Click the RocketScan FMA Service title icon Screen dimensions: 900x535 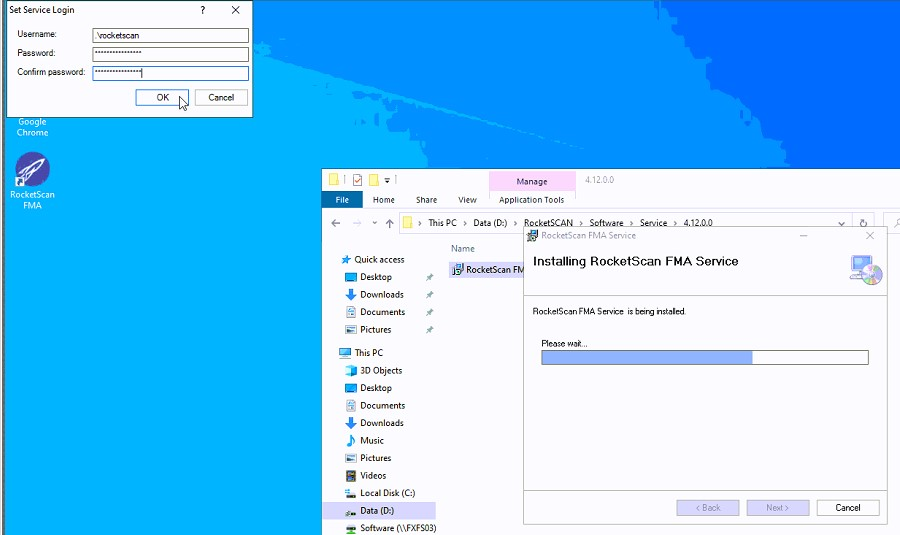click(x=532, y=235)
